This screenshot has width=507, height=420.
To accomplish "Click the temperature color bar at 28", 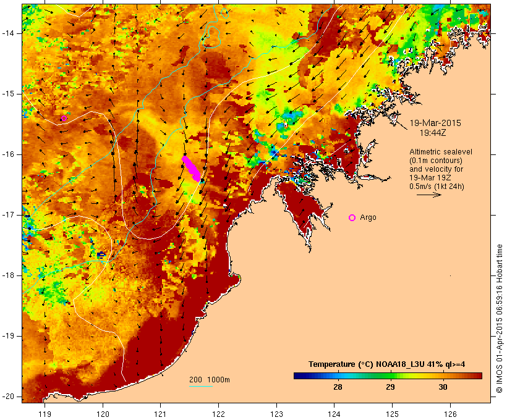I will [338, 376].
